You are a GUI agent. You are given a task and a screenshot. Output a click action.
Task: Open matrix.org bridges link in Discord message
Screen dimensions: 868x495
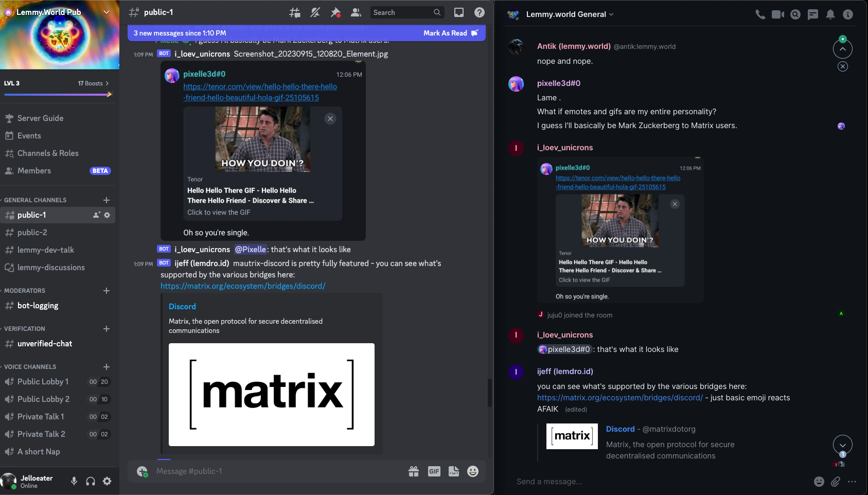243,286
